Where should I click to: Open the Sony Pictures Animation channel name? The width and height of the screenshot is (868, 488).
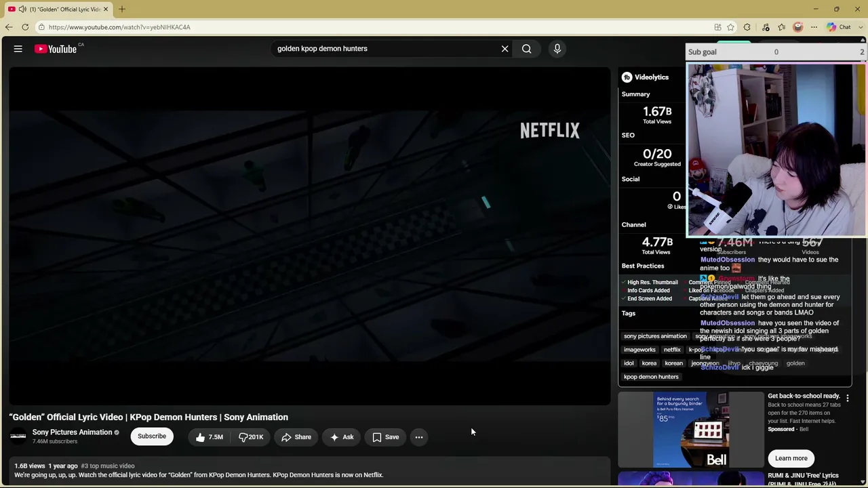tap(72, 432)
